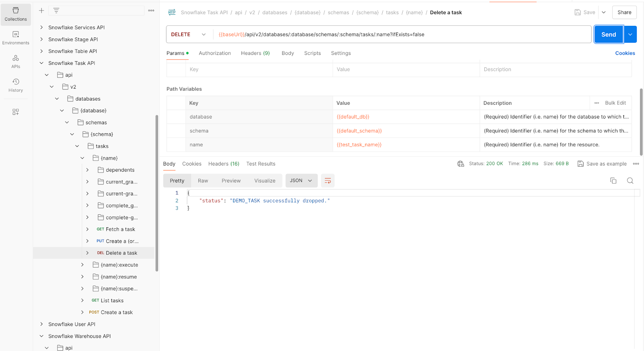Select the List tasks GET request
The width and height of the screenshot is (644, 351).
(x=112, y=301)
